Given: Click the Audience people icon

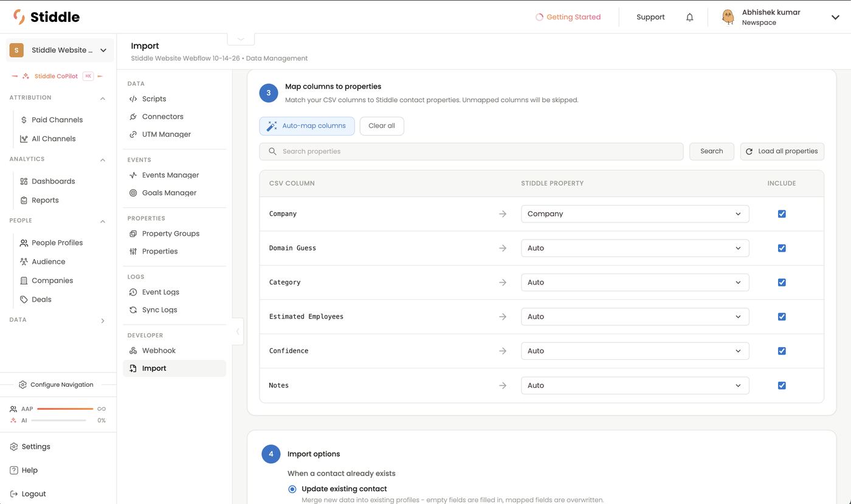Looking at the screenshot, I should click(24, 261).
